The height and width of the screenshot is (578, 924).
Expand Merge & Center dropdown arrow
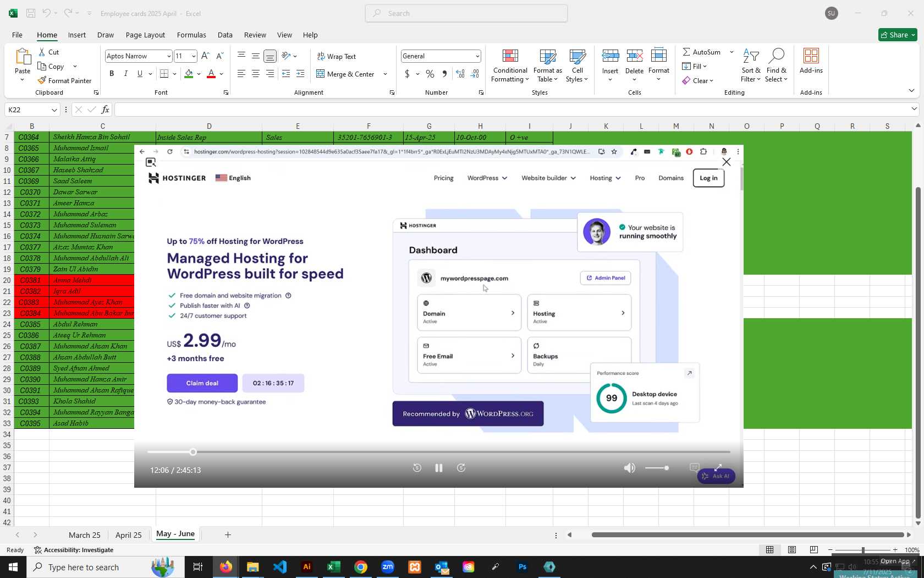point(385,74)
